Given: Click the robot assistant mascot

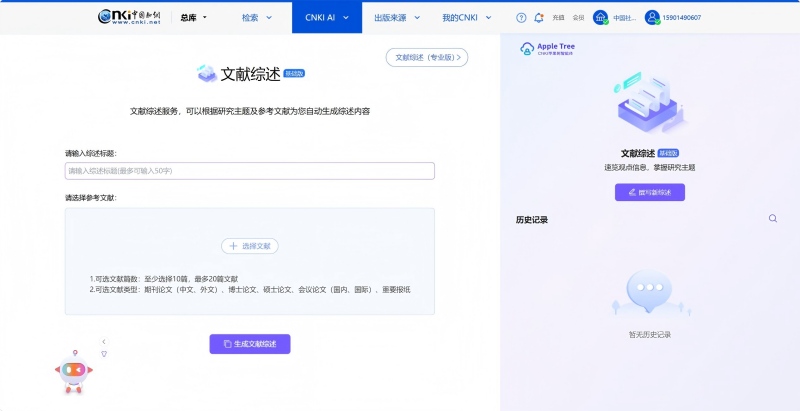Looking at the screenshot, I should pos(72,371).
